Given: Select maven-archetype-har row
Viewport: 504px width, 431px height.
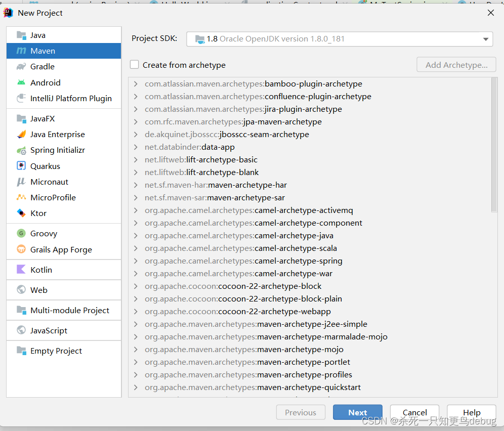Looking at the screenshot, I should [310, 185].
